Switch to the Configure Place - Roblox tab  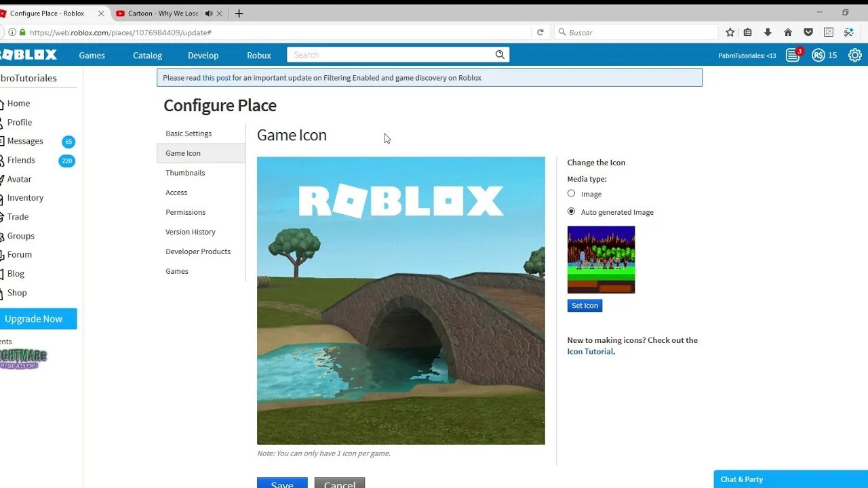(47, 14)
